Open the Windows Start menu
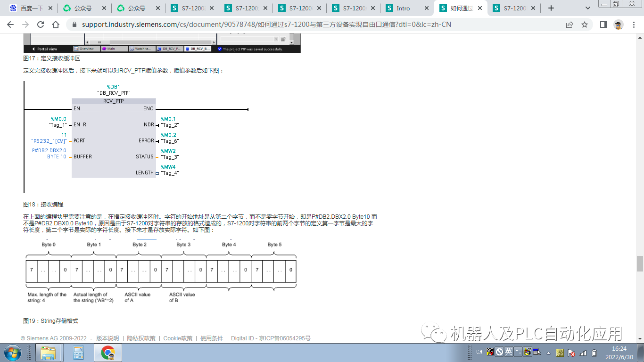Screen dimensions: 644x362 tap(12, 353)
